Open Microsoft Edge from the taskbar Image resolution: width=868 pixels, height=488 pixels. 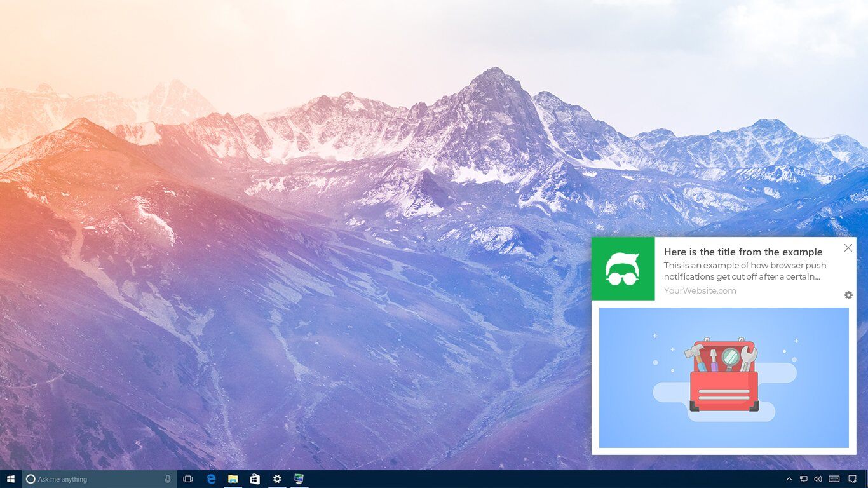click(x=210, y=479)
